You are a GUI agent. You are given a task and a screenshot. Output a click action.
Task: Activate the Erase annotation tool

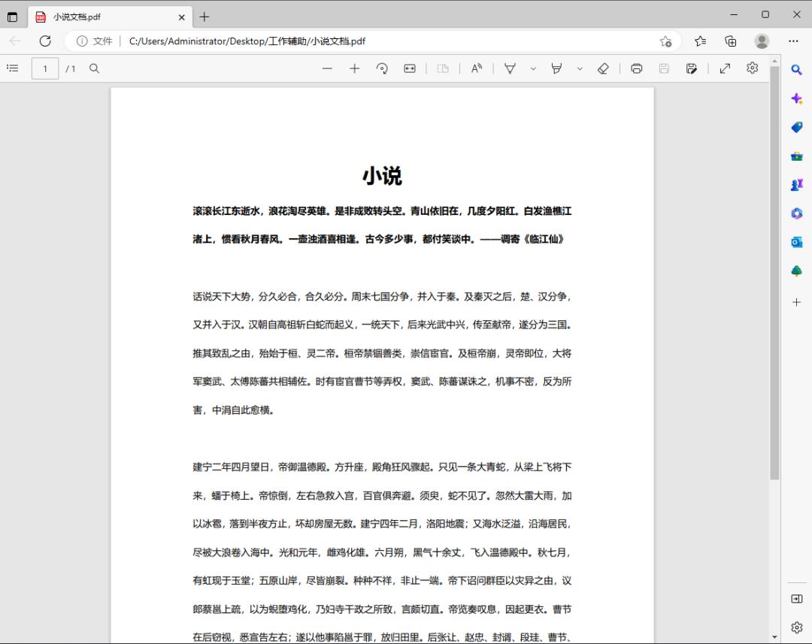pyautogui.click(x=603, y=68)
